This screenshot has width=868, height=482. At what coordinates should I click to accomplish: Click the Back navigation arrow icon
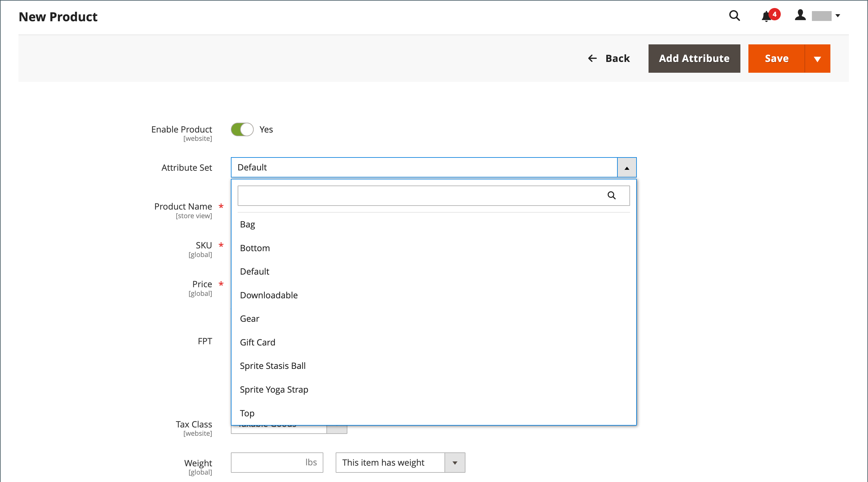592,58
